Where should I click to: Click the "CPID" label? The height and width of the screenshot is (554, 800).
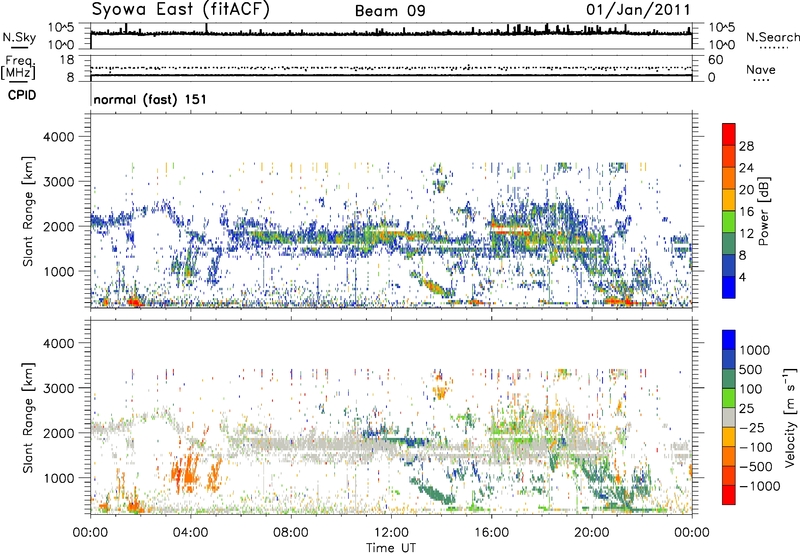pyautogui.click(x=22, y=95)
